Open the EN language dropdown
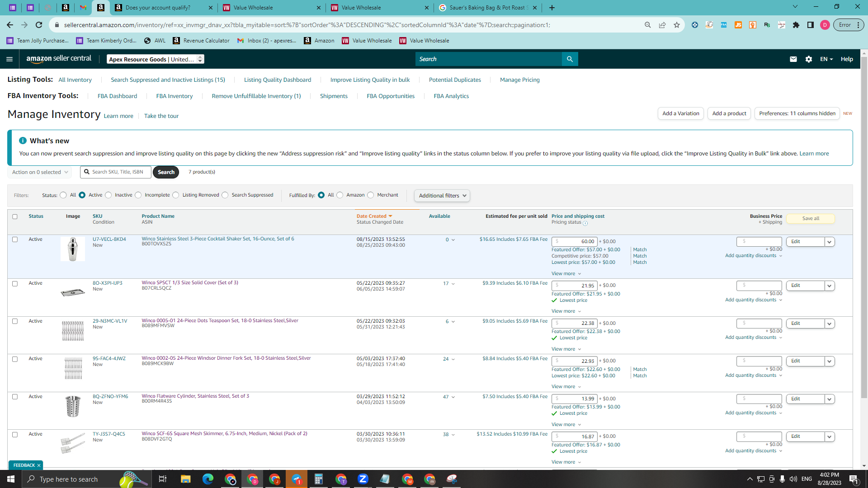The height and width of the screenshot is (488, 868). click(x=826, y=59)
